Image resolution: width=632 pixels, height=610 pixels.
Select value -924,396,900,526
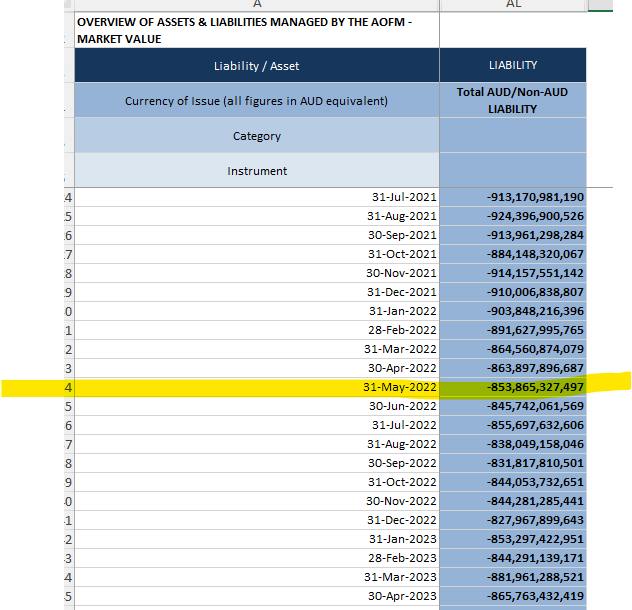point(513,216)
